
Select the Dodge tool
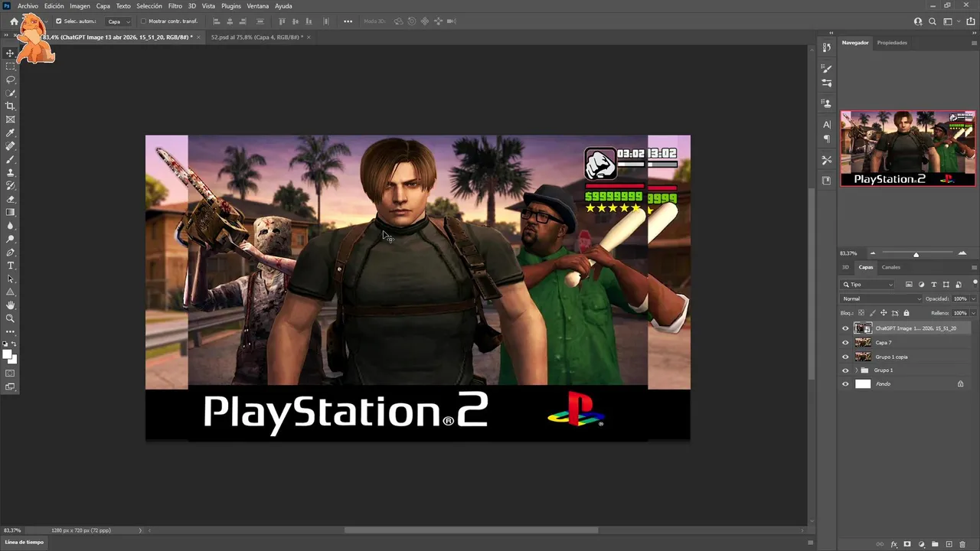click(x=10, y=239)
